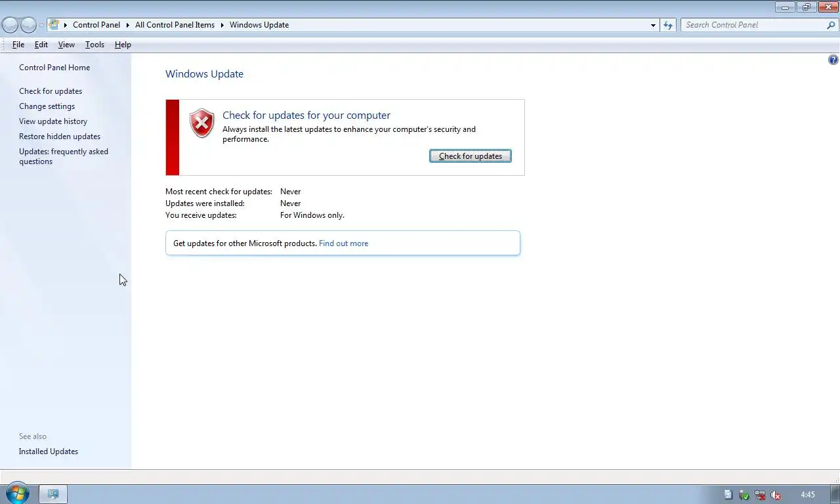Expand the root breadcrumb arrow before Control Panel
The height and width of the screenshot is (504, 840).
(x=66, y=25)
